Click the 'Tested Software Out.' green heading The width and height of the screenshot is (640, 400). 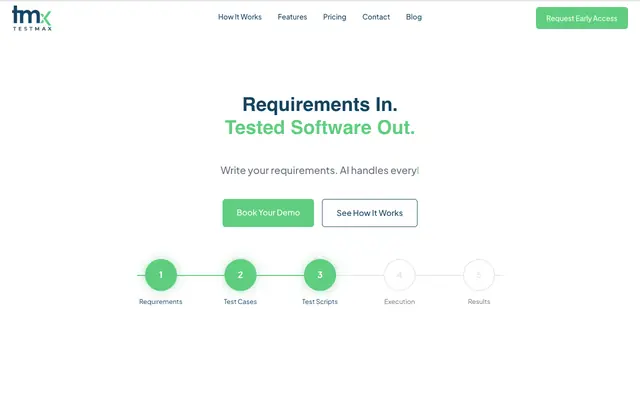coord(320,127)
